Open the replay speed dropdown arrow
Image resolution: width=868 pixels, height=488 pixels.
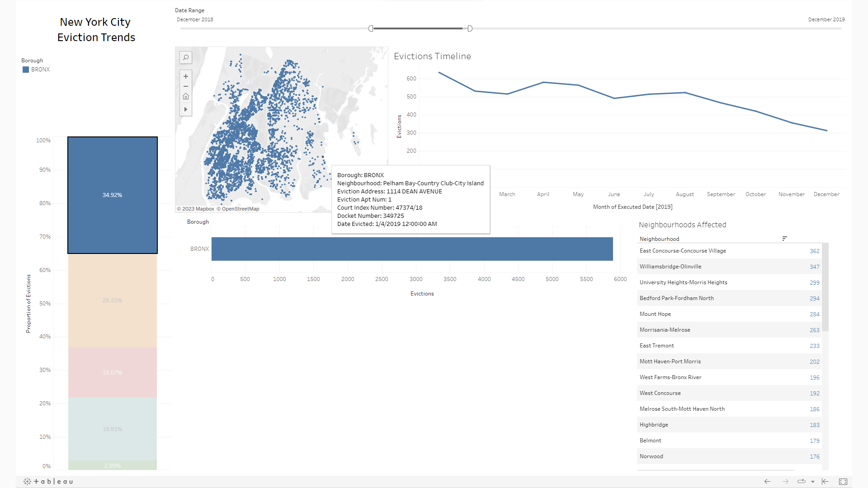tap(813, 482)
